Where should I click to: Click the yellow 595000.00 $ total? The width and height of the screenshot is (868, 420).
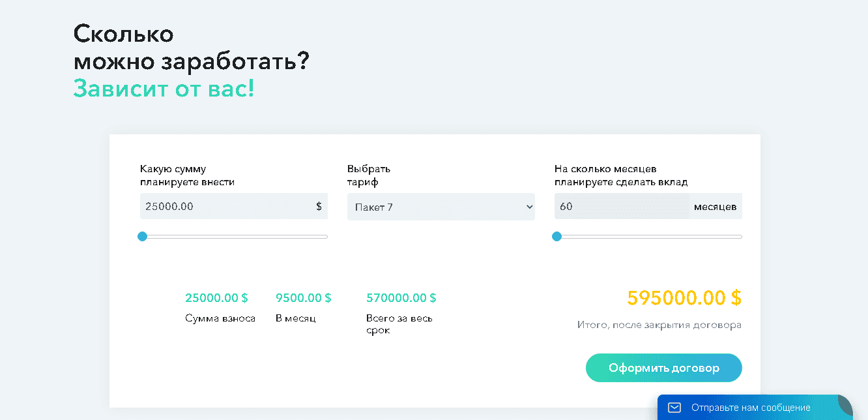[684, 297]
